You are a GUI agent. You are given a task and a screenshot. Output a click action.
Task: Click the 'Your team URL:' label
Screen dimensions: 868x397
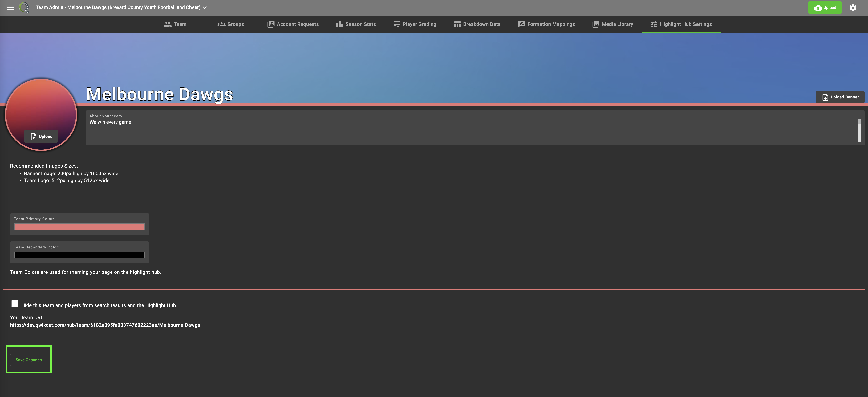click(27, 318)
